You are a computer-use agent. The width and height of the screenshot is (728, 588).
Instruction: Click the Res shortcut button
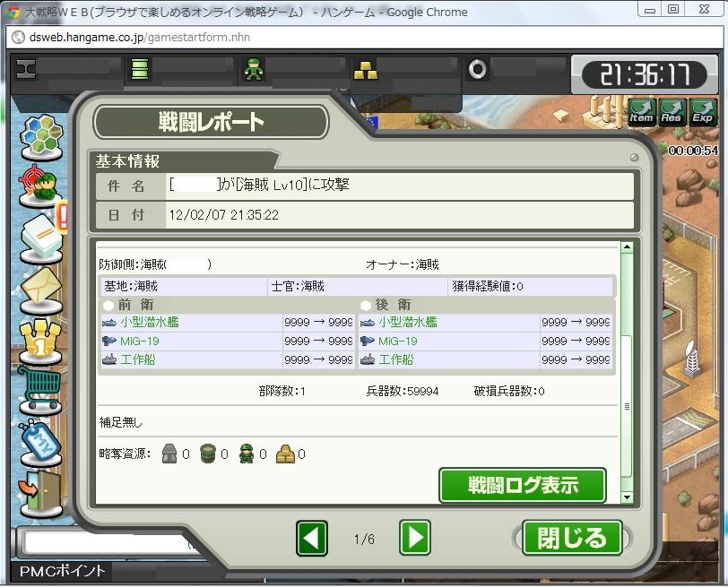pos(672,112)
